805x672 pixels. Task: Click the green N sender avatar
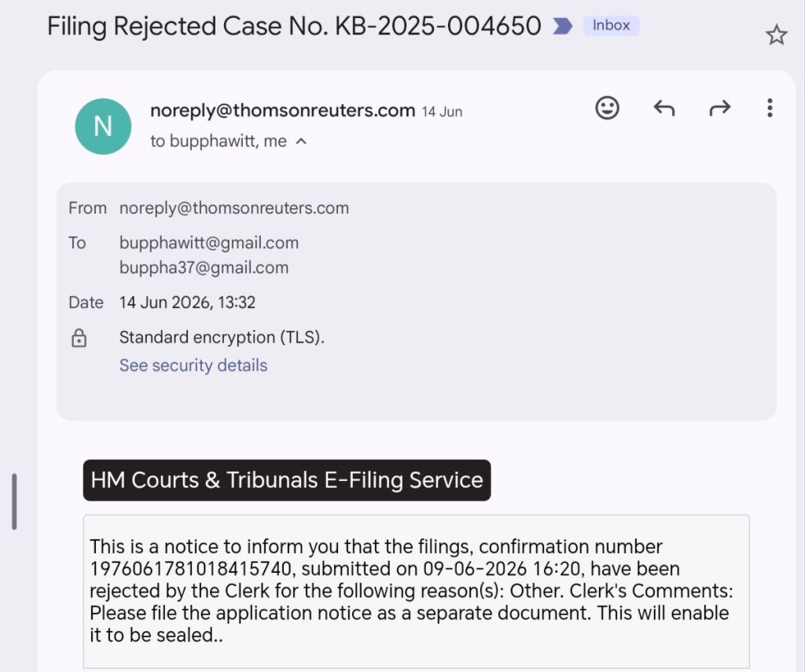pos(103,127)
